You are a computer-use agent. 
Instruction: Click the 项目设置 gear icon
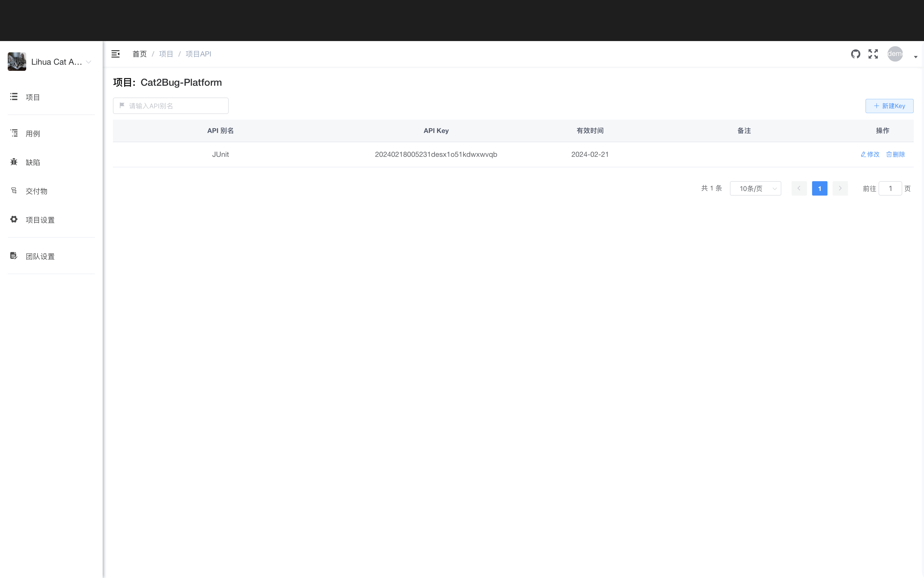click(x=14, y=219)
